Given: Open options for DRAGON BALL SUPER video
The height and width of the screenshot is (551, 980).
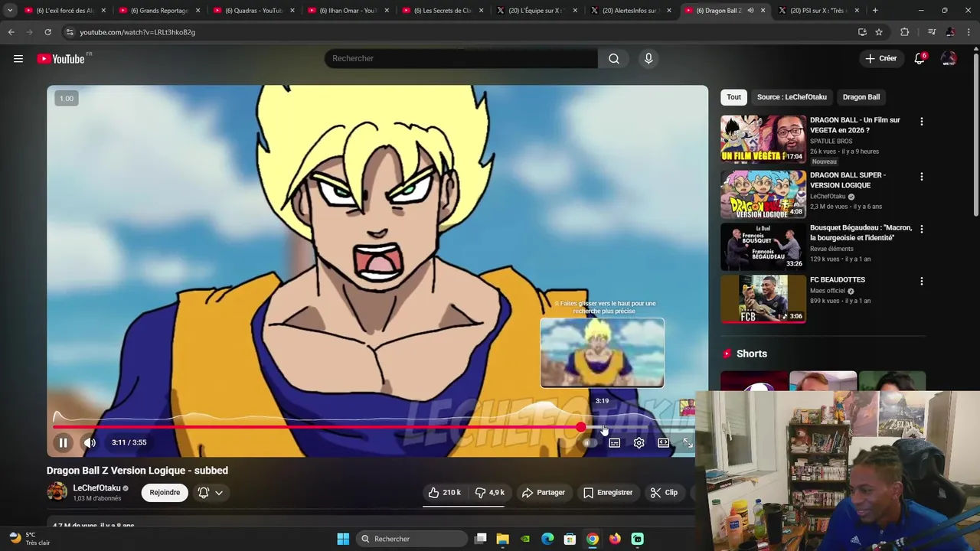Looking at the screenshot, I should point(921,177).
